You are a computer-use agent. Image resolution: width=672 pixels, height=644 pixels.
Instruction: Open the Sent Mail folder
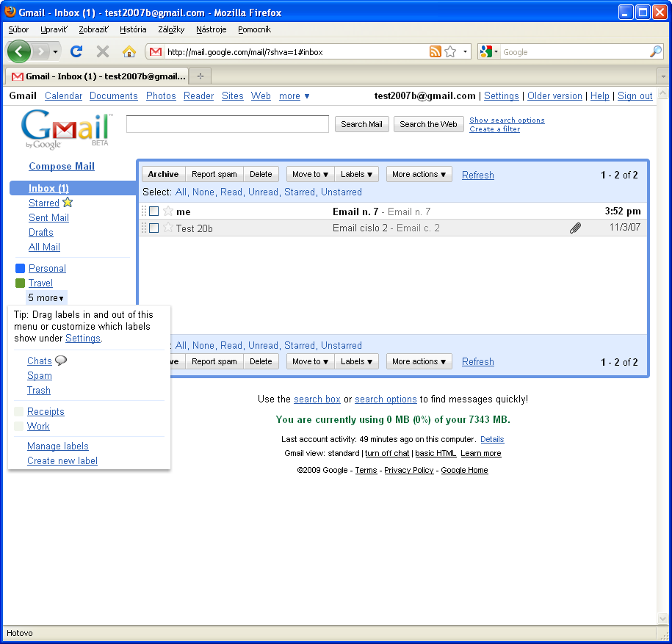point(49,217)
